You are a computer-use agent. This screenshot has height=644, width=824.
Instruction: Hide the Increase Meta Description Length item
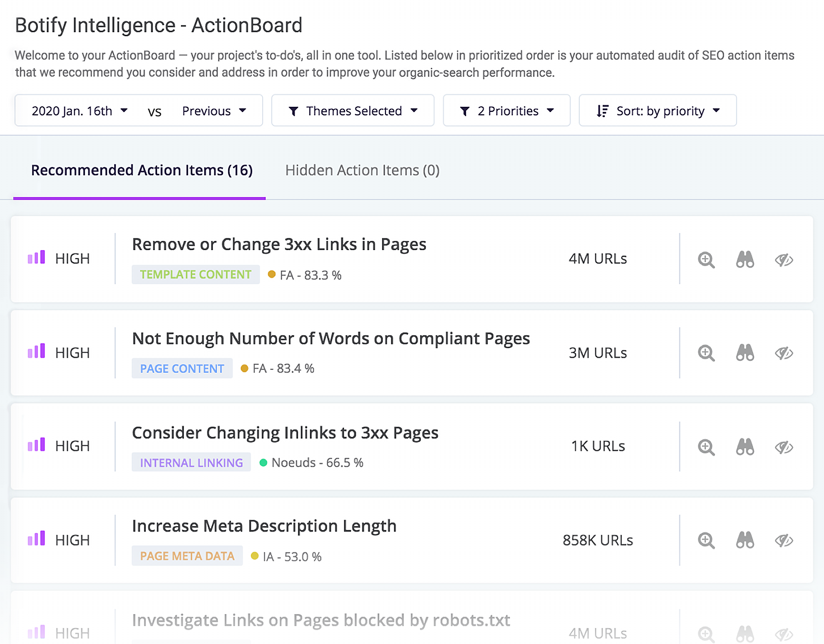pos(784,540)
